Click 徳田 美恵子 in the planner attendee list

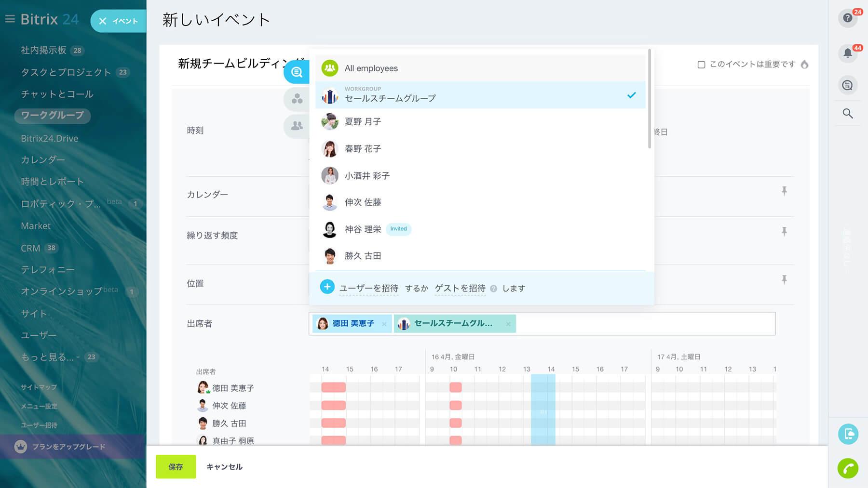[233, 388]
